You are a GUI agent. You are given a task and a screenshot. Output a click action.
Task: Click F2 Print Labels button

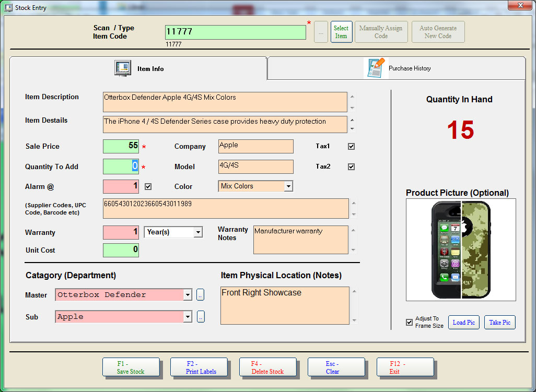click(199, 367)
